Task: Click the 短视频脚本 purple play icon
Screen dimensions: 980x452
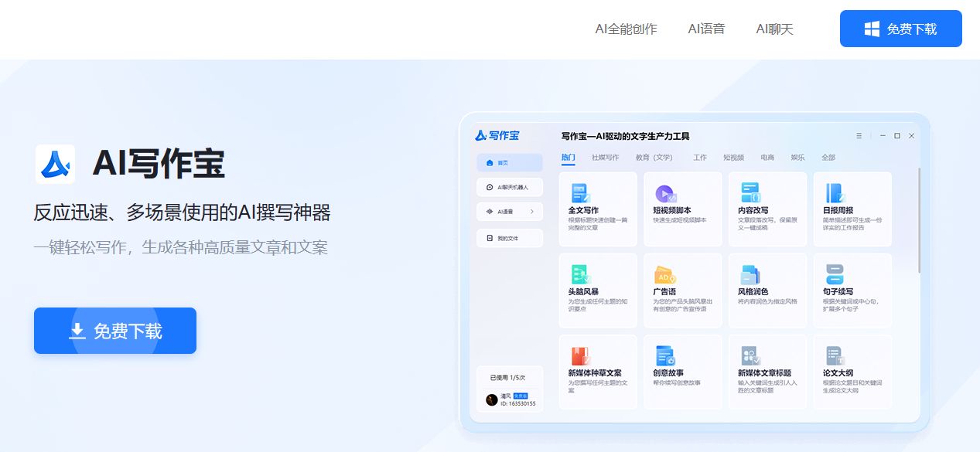Action: (664, 193)
